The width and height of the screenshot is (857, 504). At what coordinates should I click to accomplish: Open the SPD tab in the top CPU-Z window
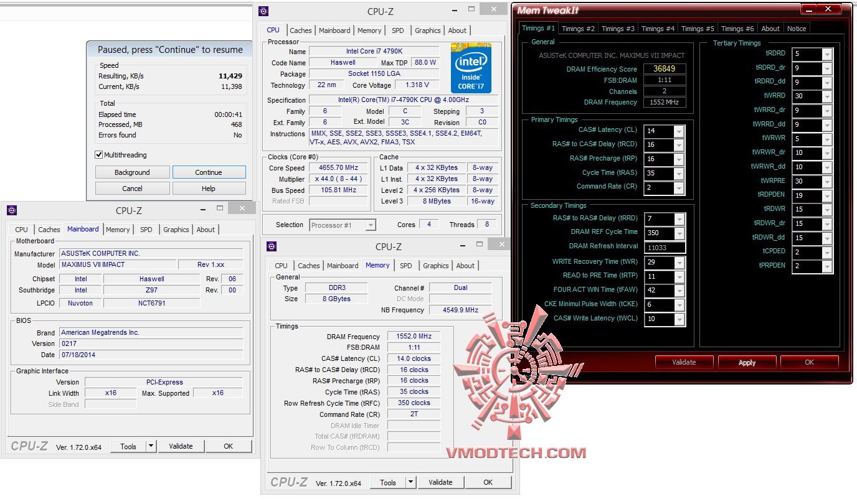coord(398,30)
